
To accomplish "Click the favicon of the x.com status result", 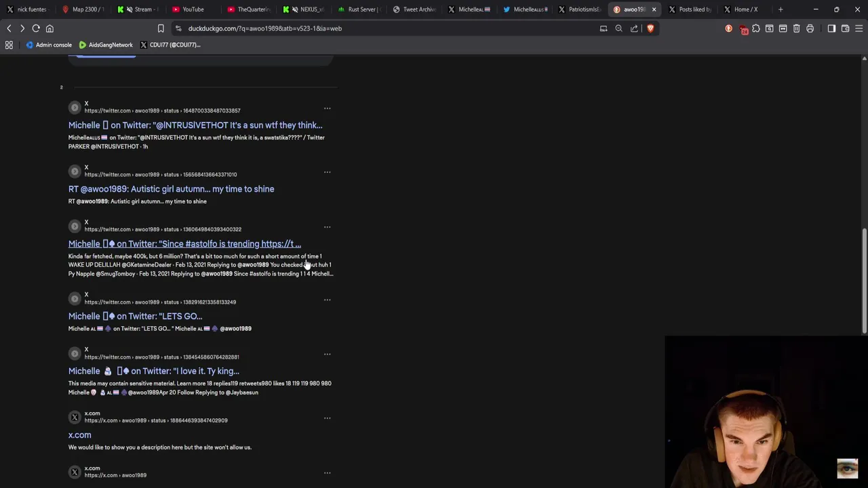I will click(75, 417).
